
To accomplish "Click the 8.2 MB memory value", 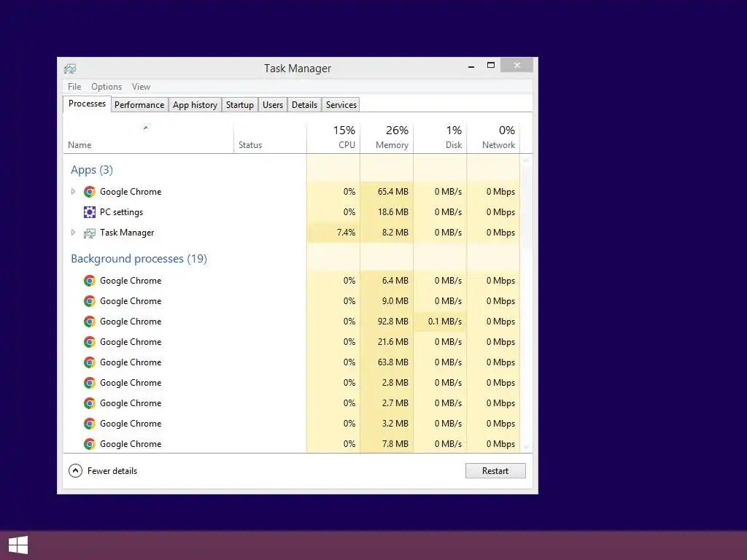I will click(395, 233).
